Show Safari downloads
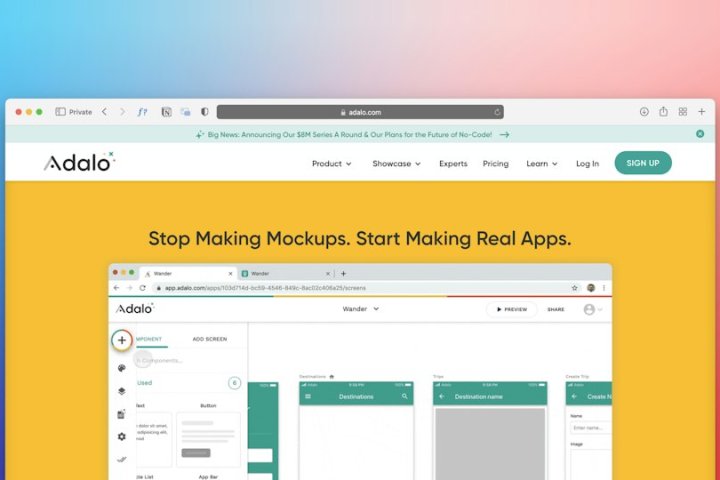The image size is (720, 480). click(644, 112)
